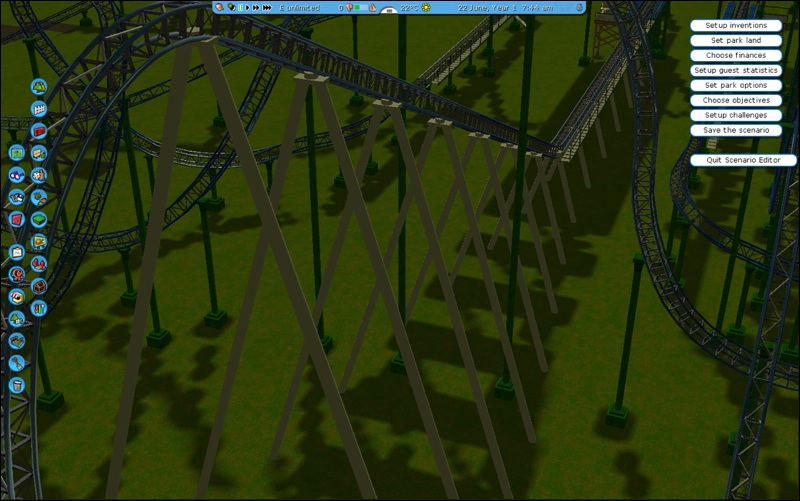800x501 pixels.
Task: Set game speed to normal play
Action: [x=247, y=8]
